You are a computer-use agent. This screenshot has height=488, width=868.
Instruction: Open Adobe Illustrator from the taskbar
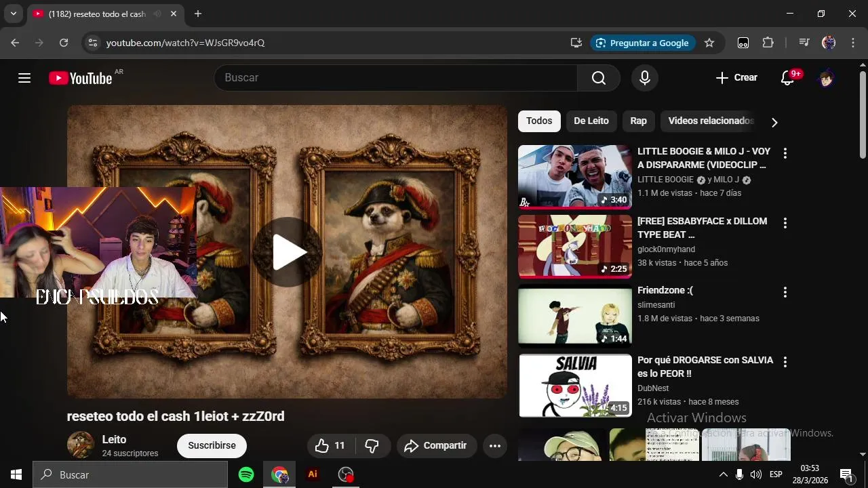click(x=313, y=474)
